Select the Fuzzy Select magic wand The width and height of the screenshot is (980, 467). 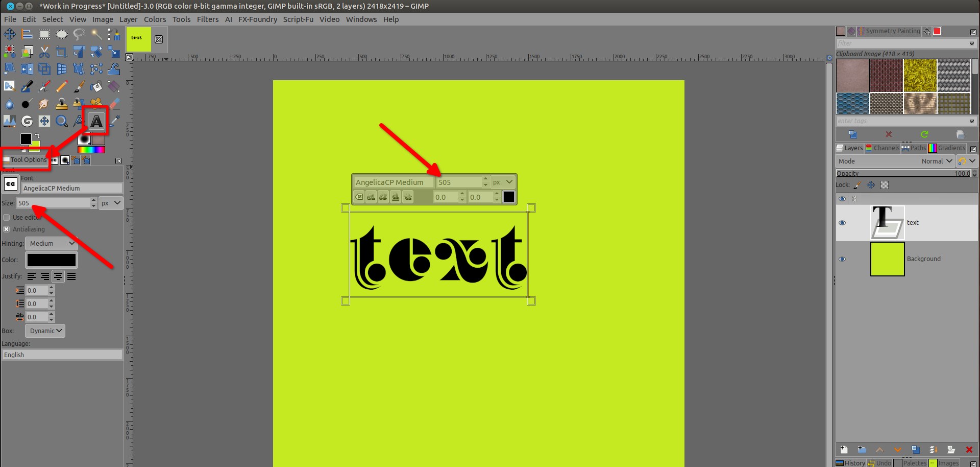tap(96, 34)
